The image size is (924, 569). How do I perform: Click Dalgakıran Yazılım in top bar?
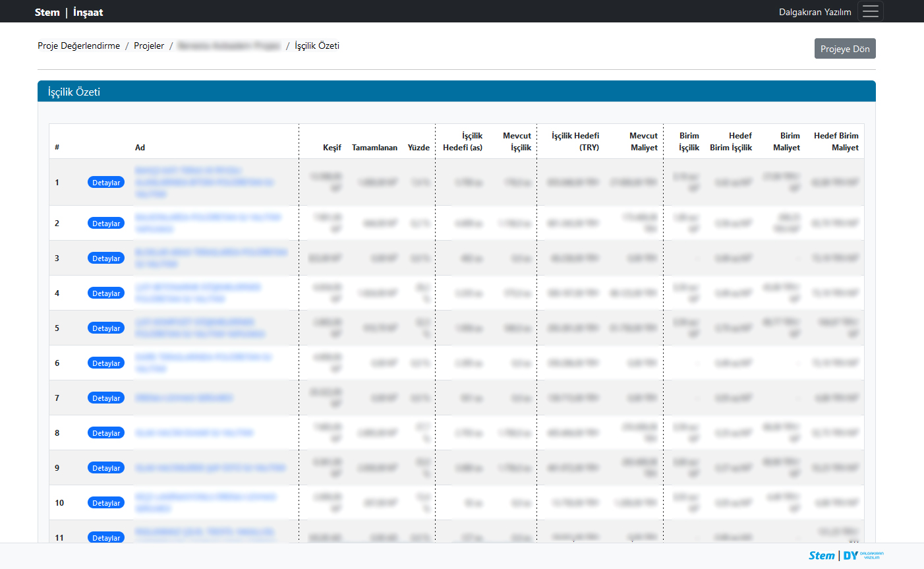815,12
